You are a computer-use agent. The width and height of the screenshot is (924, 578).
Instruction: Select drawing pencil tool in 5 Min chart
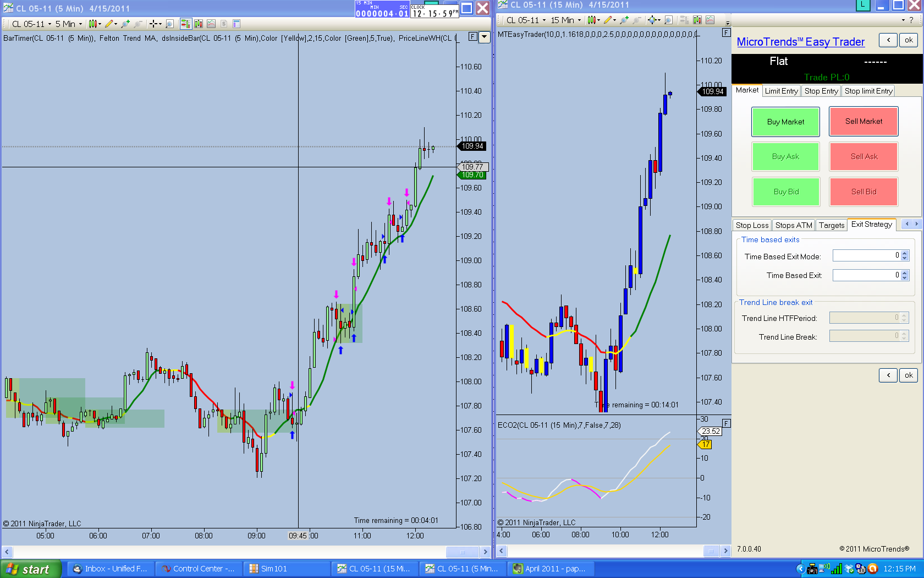[111, 24]
